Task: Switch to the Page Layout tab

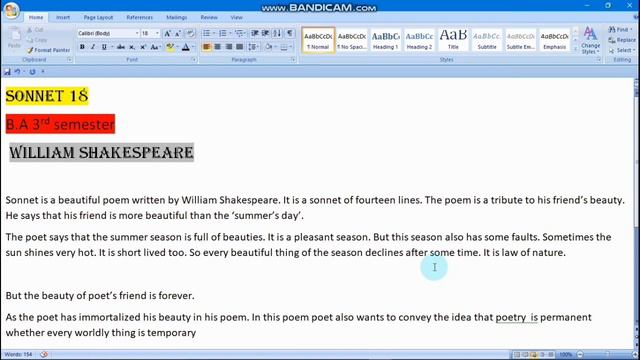Action: click(98, 18)
